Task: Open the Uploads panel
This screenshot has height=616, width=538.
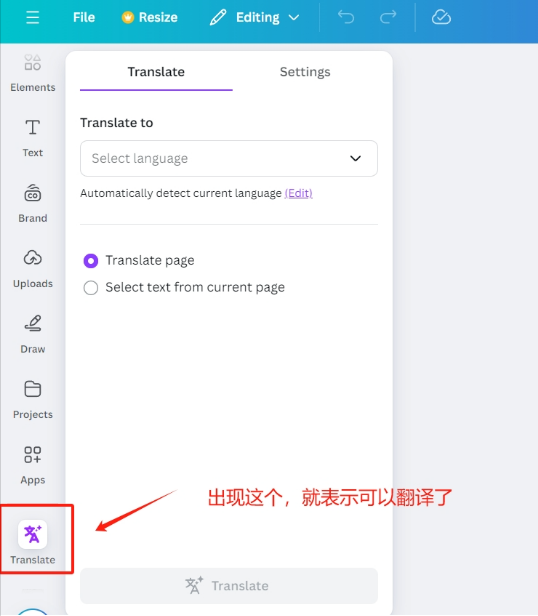Action: pyautogui.click(x=33, y=269)
